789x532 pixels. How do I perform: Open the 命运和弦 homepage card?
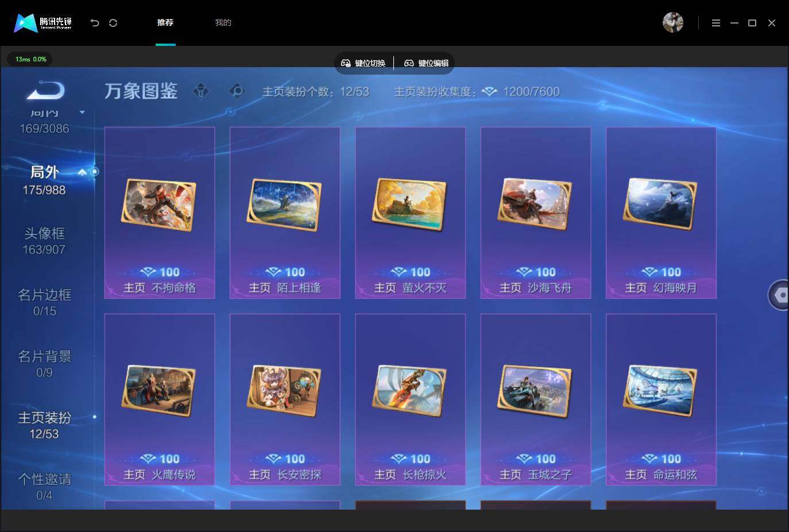[661, 399]
